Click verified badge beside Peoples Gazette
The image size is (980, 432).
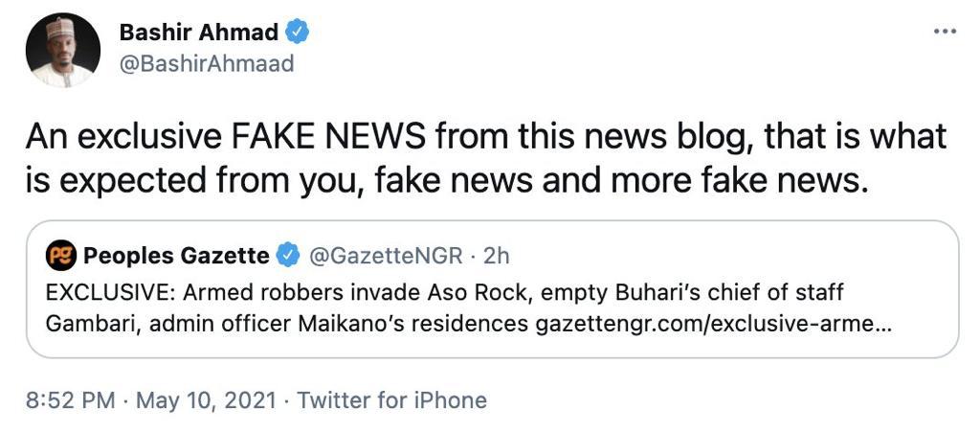(287, 255)
